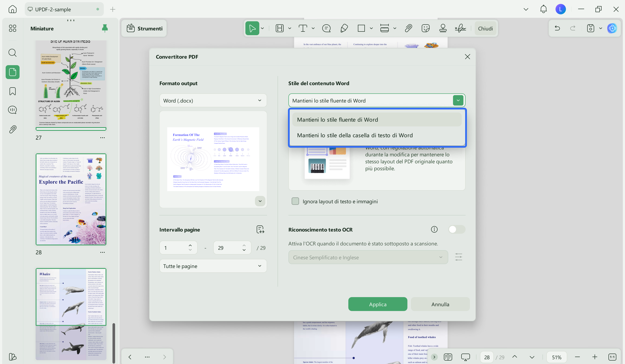The width and height of the screenshot is (625, 364).
Task: Open the sticker tool
Action: click(426, 28)
